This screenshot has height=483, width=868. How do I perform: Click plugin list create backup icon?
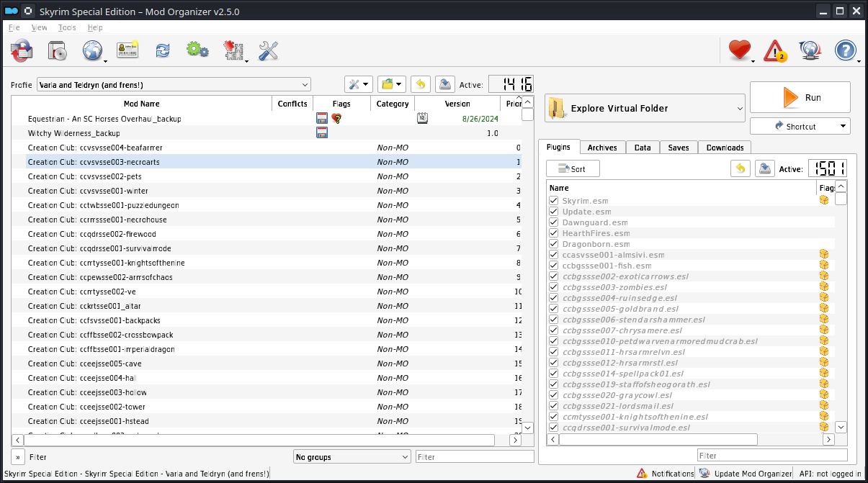pyautogui.click(x=765, y=168)
